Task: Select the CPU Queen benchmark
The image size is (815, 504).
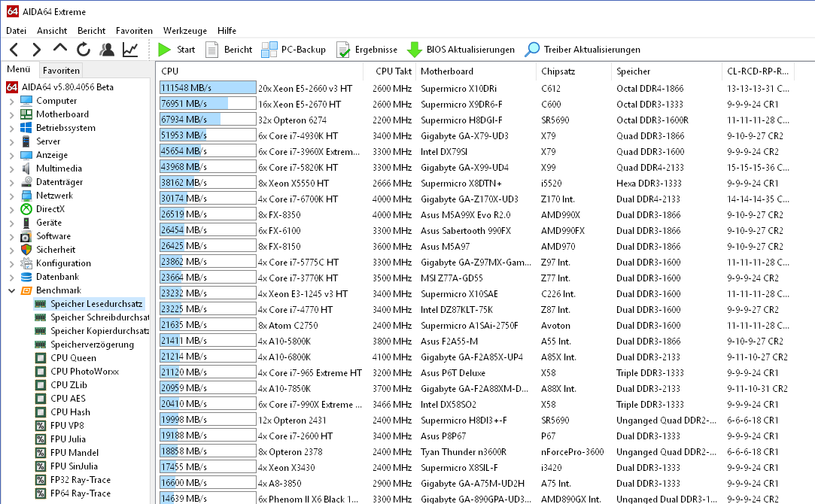Action: click(x=65, y=358)
